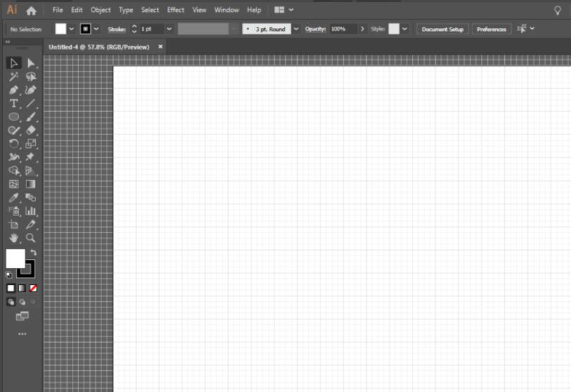
Task: Expand the Opacity arrow
Action: click(363, 29)
